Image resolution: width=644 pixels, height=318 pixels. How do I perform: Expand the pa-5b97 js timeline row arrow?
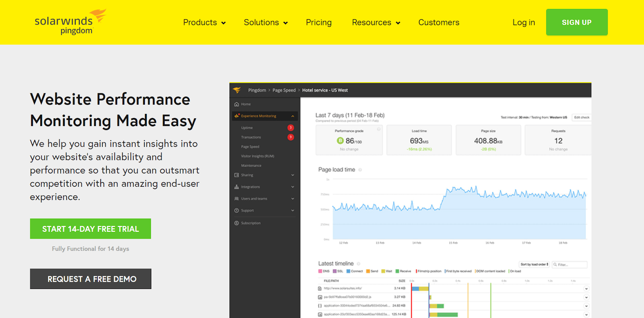click(x=586, y=297)
